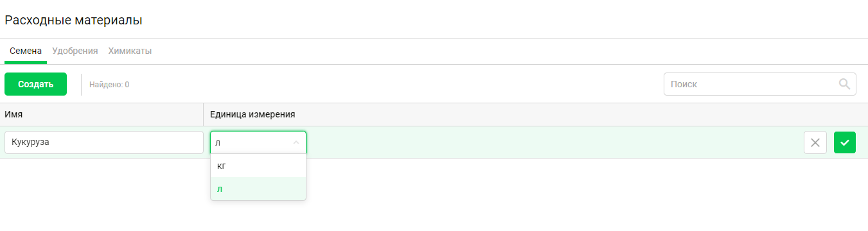Click the name field containing Кукуруза

pyautogui.click(x=104, y=142)
